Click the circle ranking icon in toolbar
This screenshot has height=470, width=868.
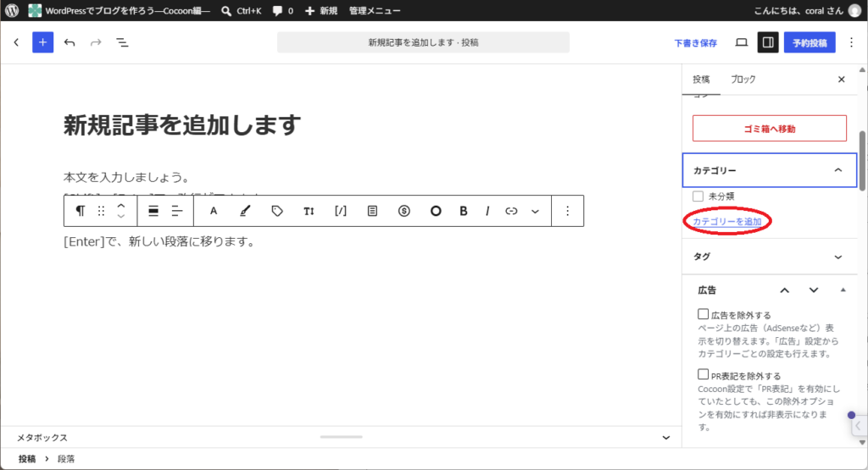tap(436, 211)
